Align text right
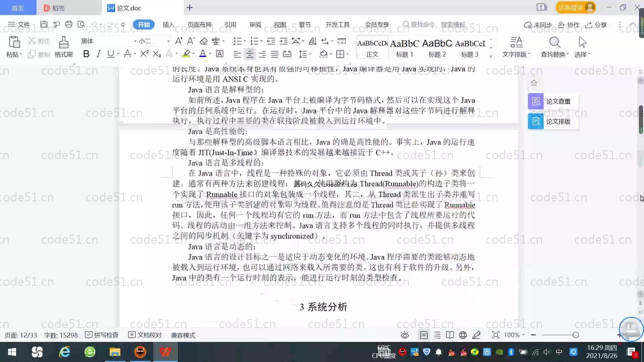 pos(262,54)
